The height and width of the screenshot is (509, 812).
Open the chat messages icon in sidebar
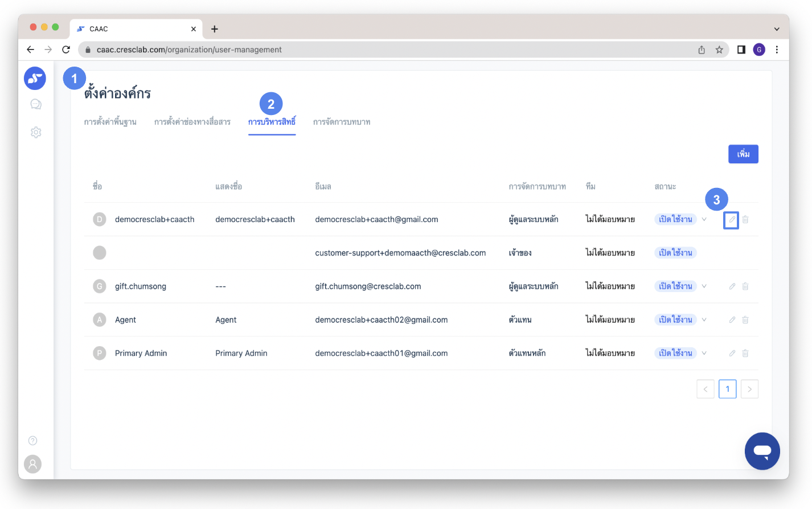tap(36, 104)
